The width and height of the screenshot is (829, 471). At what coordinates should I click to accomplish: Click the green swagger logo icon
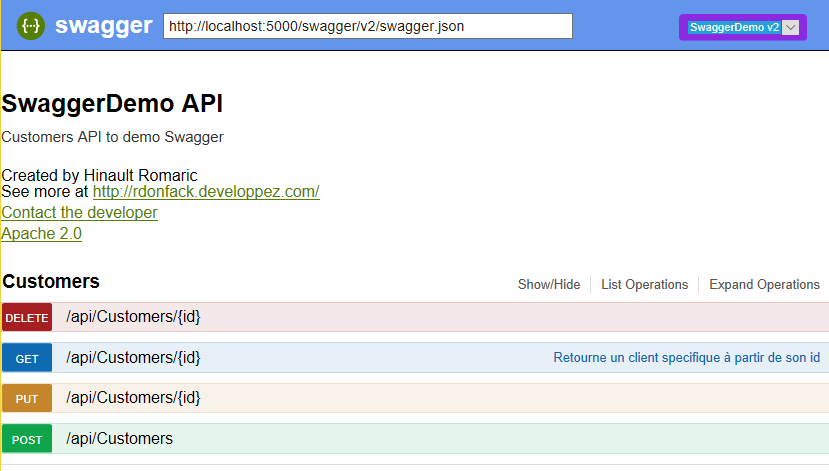(31, 26)
